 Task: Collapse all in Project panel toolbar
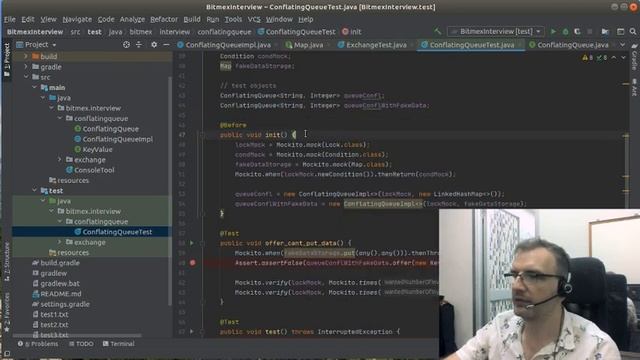[139, 44]
